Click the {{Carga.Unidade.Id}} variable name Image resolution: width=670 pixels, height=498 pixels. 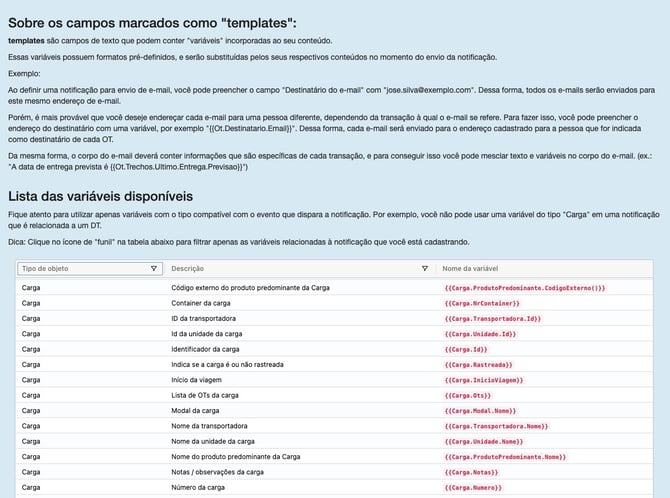pyautogui.click(x=480, y=334)
